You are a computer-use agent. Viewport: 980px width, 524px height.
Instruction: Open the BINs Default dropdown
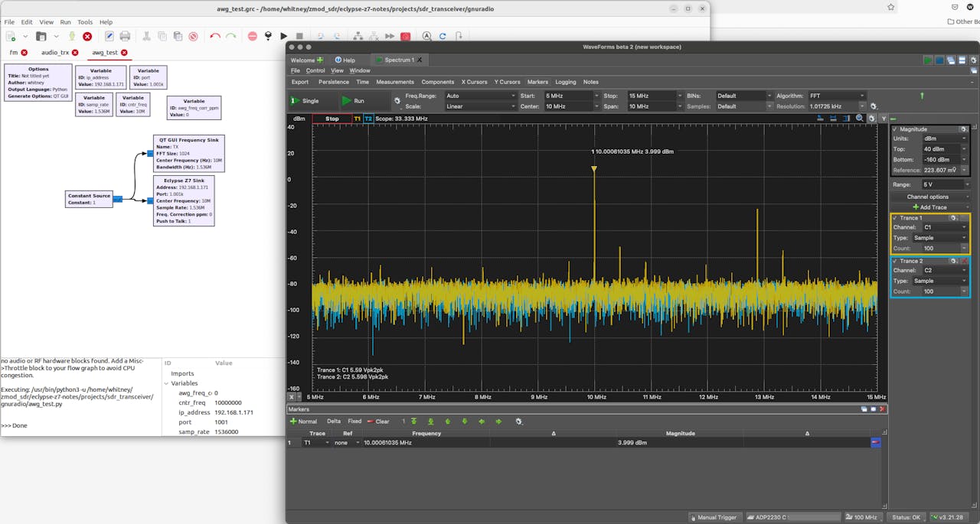tap(743, 96)
